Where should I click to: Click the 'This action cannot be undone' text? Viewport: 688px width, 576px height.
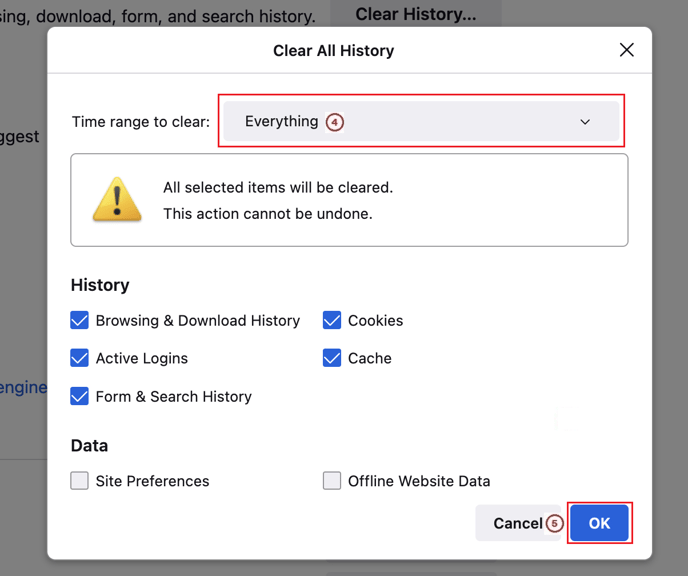point(267,214)
